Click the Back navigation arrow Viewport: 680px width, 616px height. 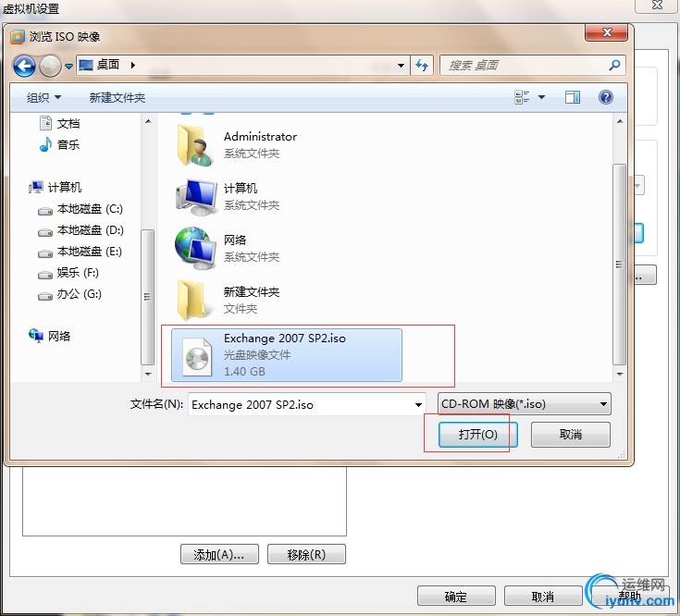pos(24,66)
